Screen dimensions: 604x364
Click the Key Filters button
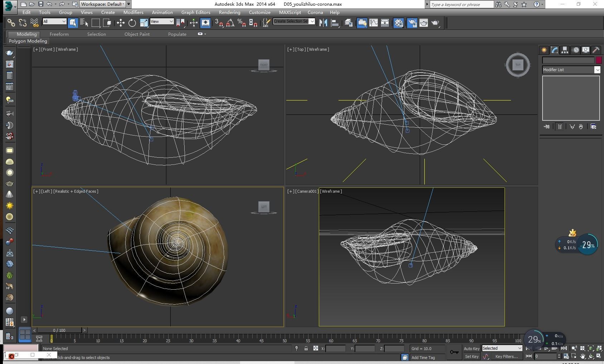pos(506,356)
